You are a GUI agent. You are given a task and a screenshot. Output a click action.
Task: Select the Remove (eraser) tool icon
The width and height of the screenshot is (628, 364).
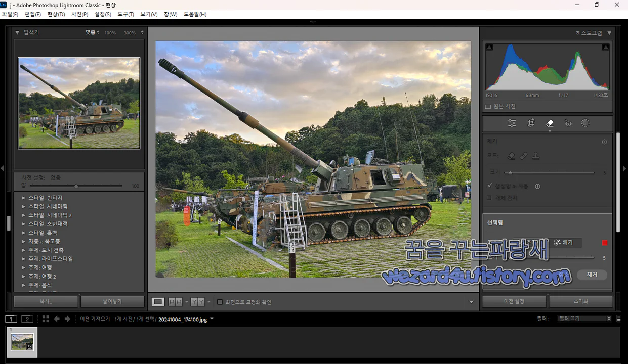(550, 123)
